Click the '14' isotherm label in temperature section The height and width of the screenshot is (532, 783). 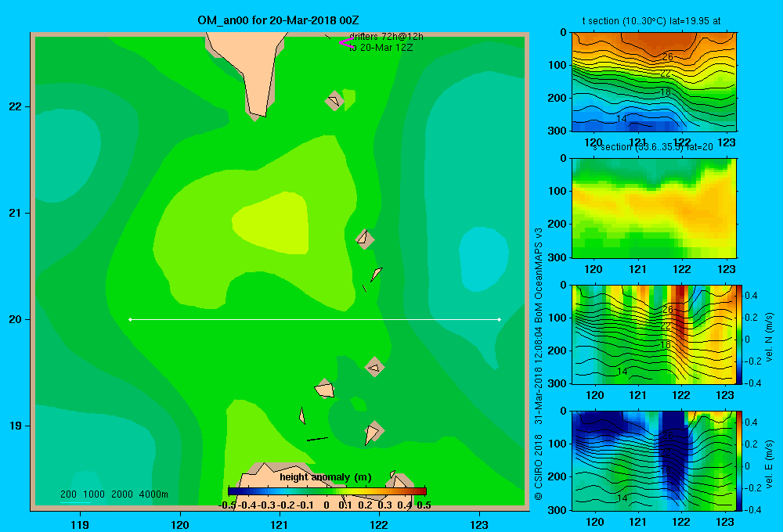click(x=622, y=119)
